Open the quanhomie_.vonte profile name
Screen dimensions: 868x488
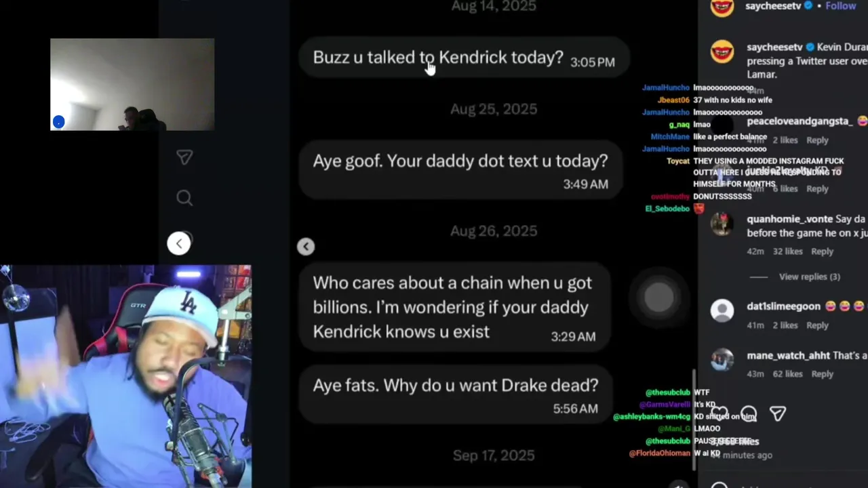point(789,220)
